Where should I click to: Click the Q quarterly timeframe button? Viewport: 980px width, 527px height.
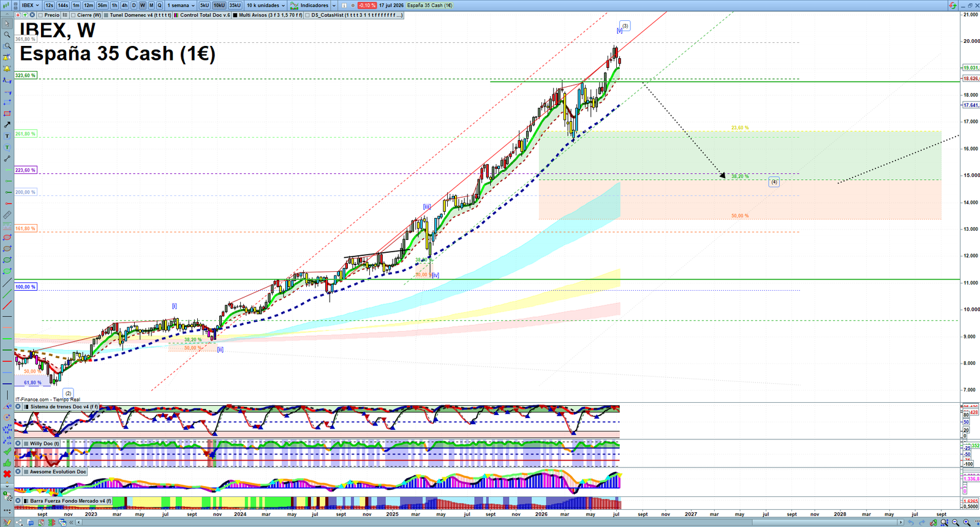(159, 6)
